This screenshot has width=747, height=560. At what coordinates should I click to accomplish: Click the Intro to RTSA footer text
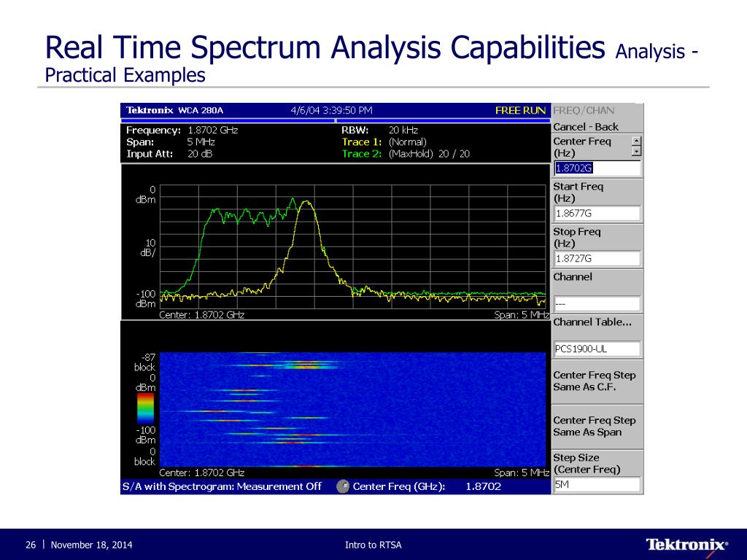[373, 545]
